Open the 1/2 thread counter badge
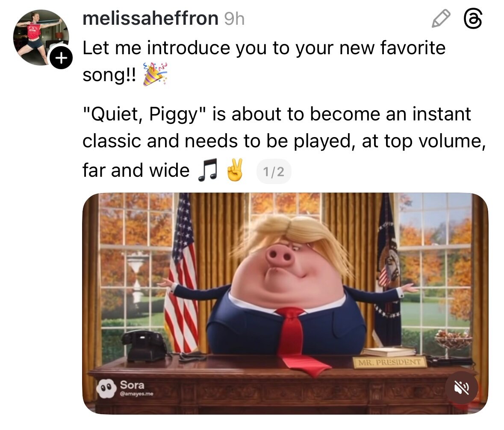This screenshot has height=430, width=504. click(274, 172)
